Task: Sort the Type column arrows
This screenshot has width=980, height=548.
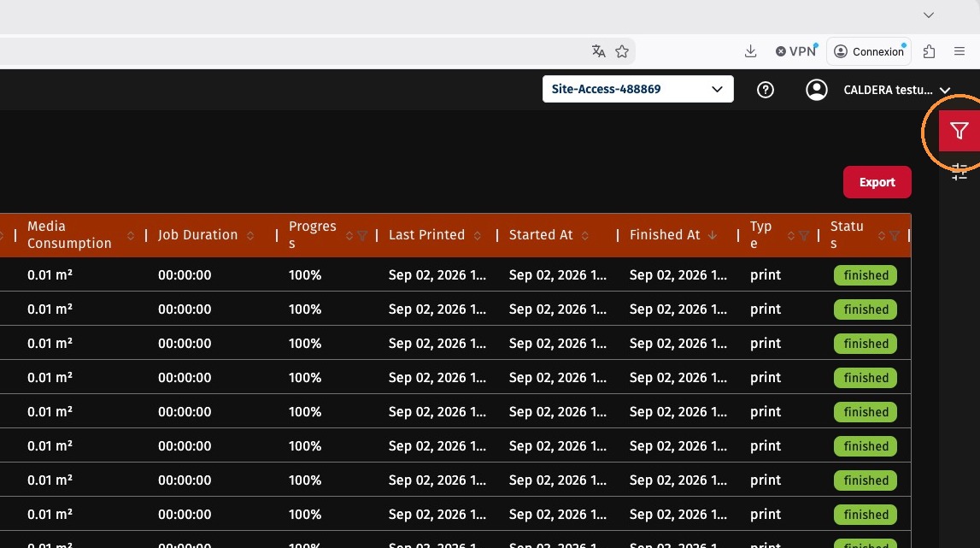Action: click(x=791, y=235)
